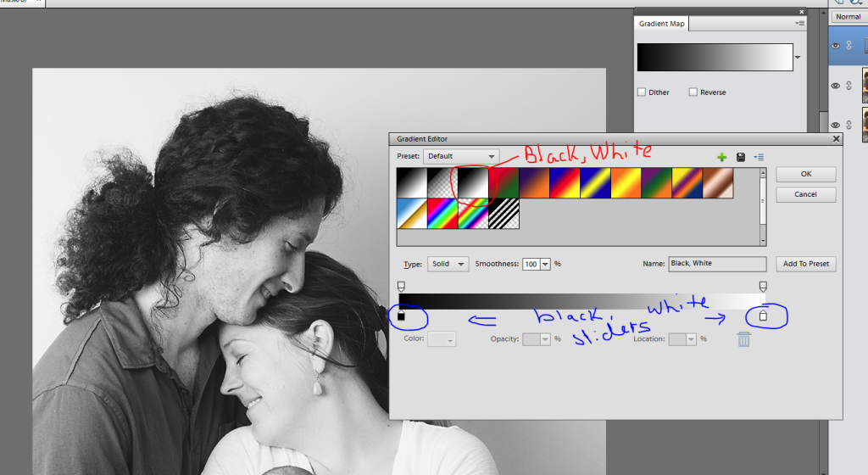Select the left opacity stop above gradient bar
The image size is (868, 475).
click(402, 287)
